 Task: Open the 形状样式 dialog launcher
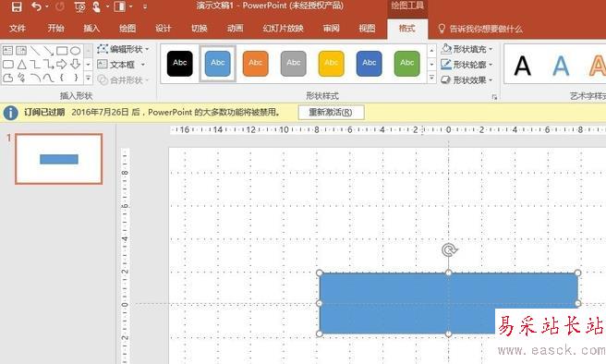(494, 97)
